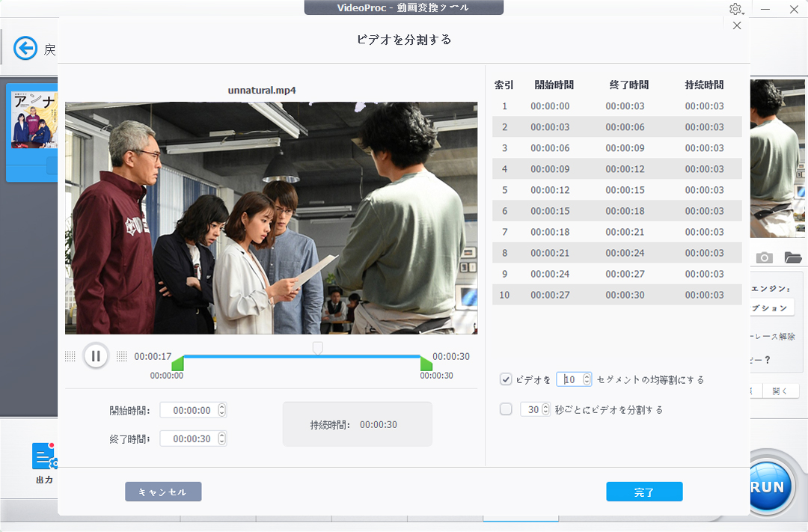
Task: Click the 索引 column header
Action: 504,85
